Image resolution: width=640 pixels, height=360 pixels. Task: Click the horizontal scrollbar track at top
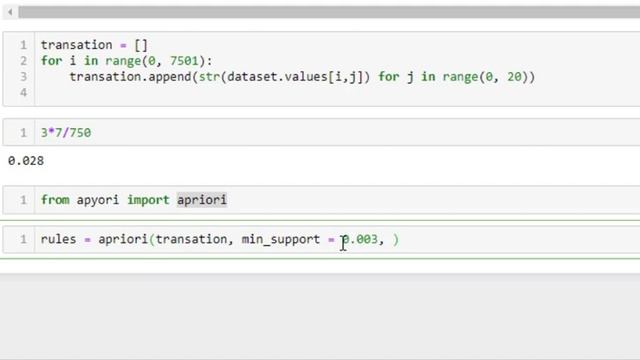(x=329, y=12)
